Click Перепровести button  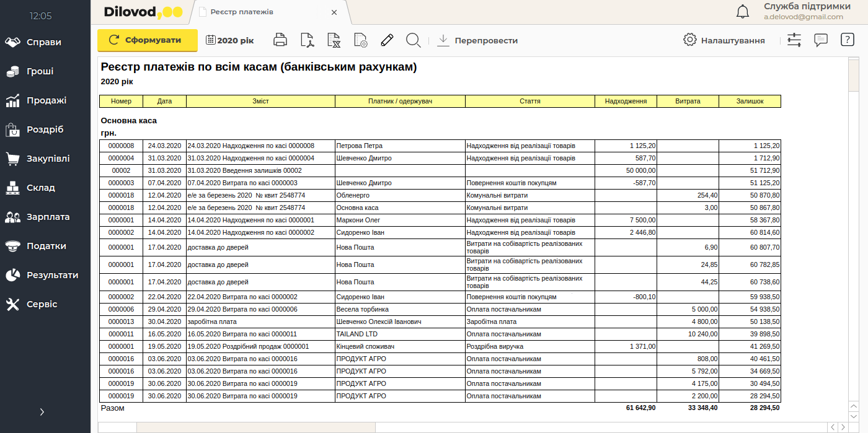point(477,40)
